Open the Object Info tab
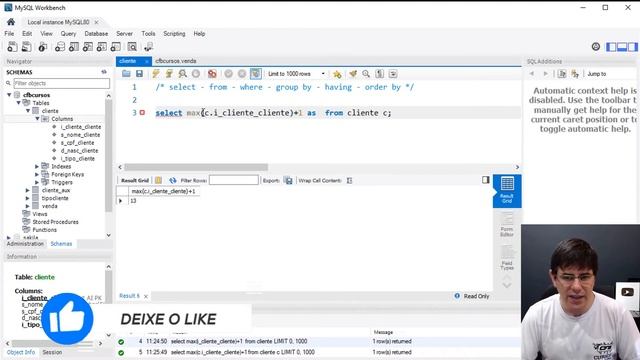This screenshot has width=640, height=360. (21, 352)
